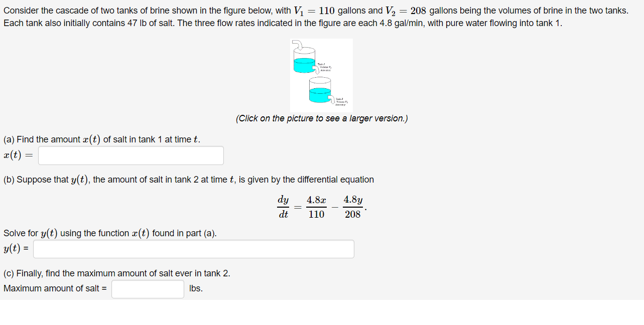Viewport: 644px width, 325px height.
Task: Click the Tank 1 illustration in the figure
Action: pos(304,61)
